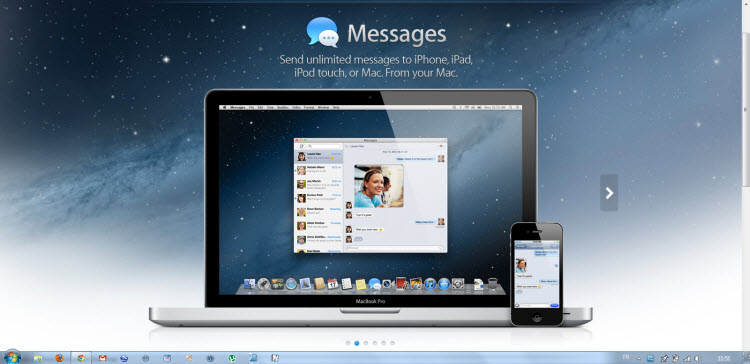This screenshot has width=750, height=364.
Task: Launch Firefox from the taskbar
Action: pyautogui.click(x=59, y=358)
